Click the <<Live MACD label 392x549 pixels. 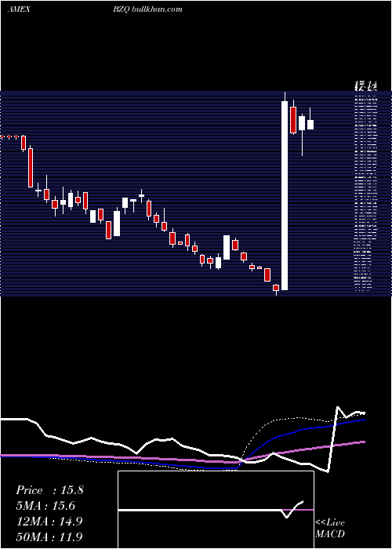tap(330, 529)
